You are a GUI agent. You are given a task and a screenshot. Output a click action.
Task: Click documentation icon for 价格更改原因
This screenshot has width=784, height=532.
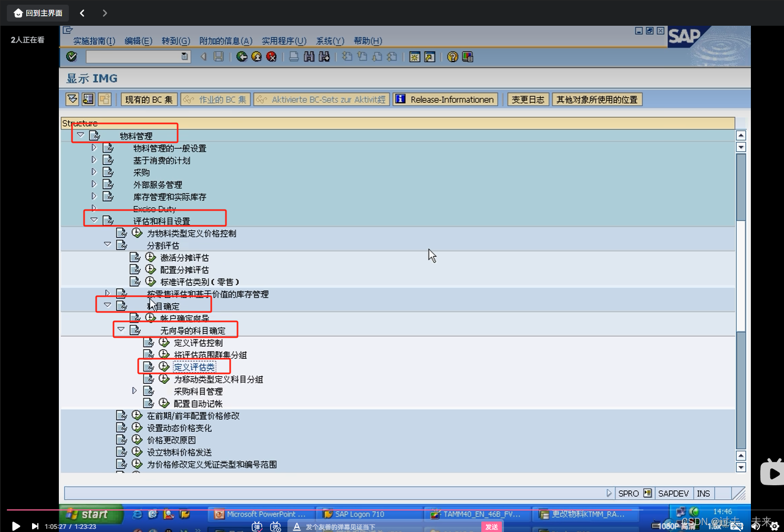(x=122, y=440)
